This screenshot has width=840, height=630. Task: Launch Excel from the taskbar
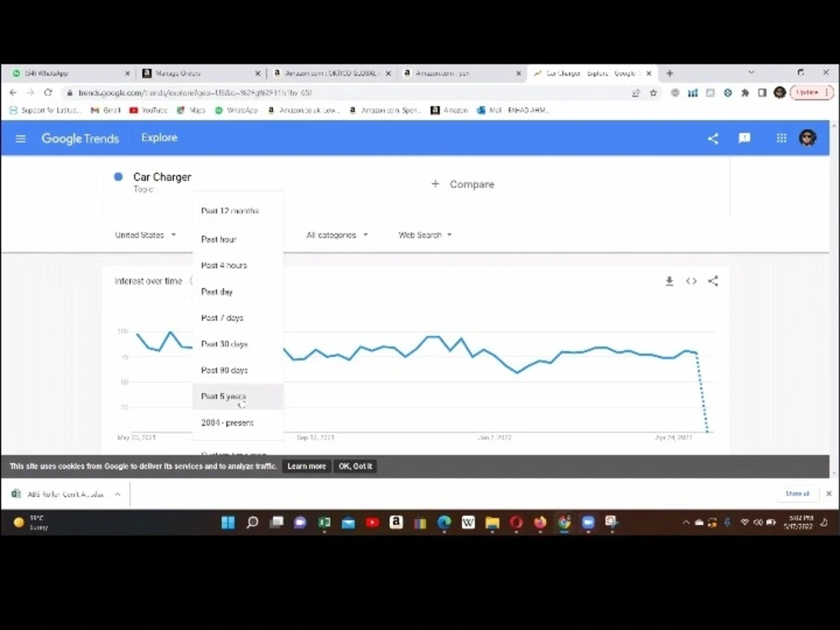coord(324,522)
